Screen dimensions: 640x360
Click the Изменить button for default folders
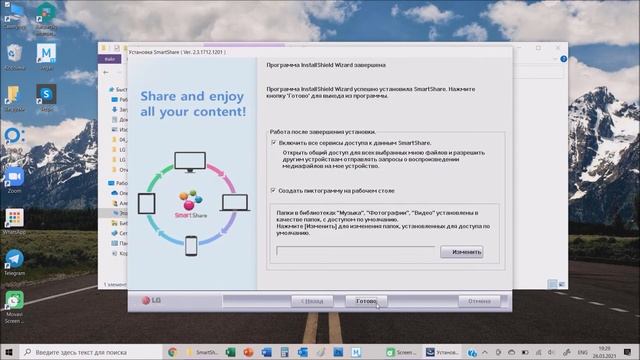[462, 252]
